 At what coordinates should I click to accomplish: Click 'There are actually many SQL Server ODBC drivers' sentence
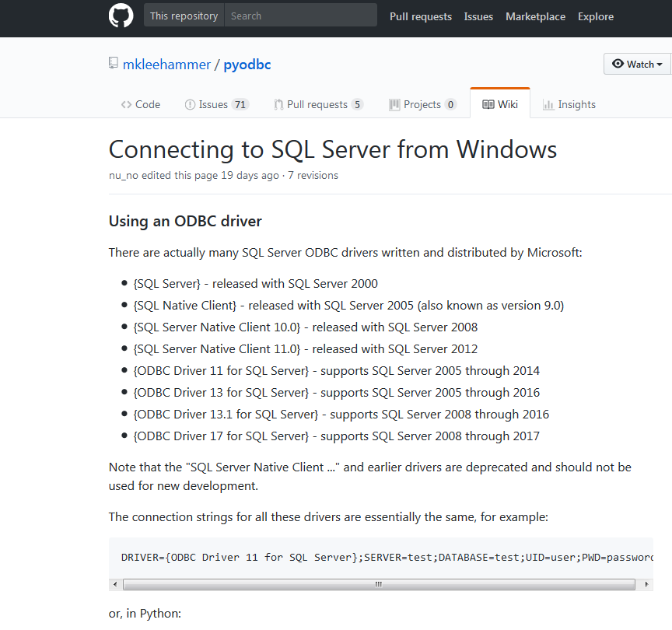pos(345,253)
